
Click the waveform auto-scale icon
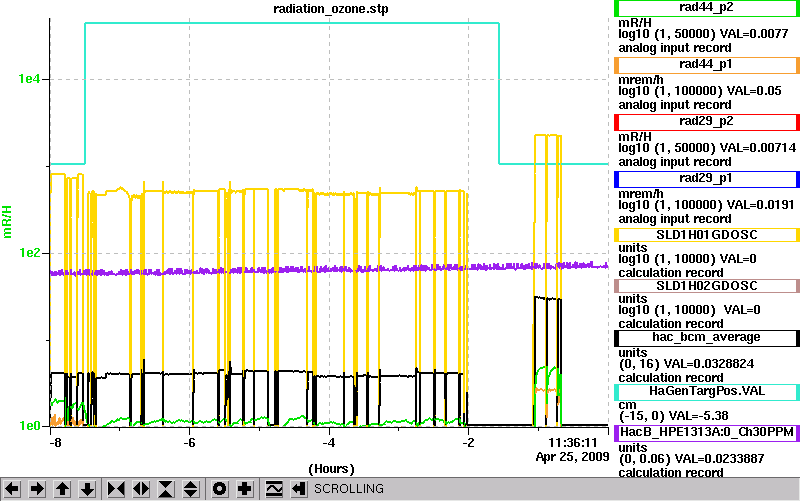(x=274, y=489)
